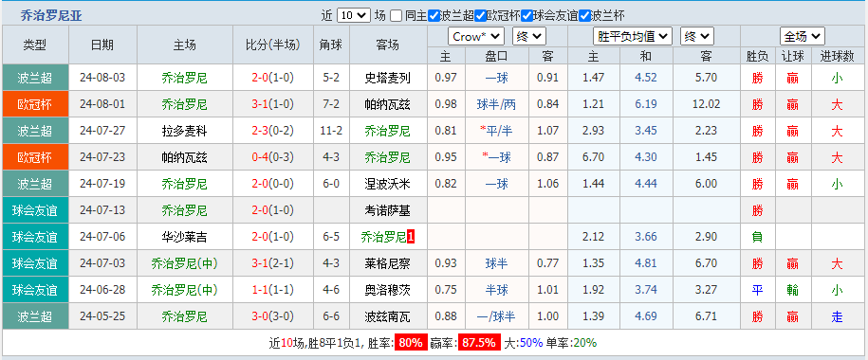Screen dimensions: 868x360
Task: Uncheck the 球会友谊 filter checkbox
Action: (x=527, y=15)
